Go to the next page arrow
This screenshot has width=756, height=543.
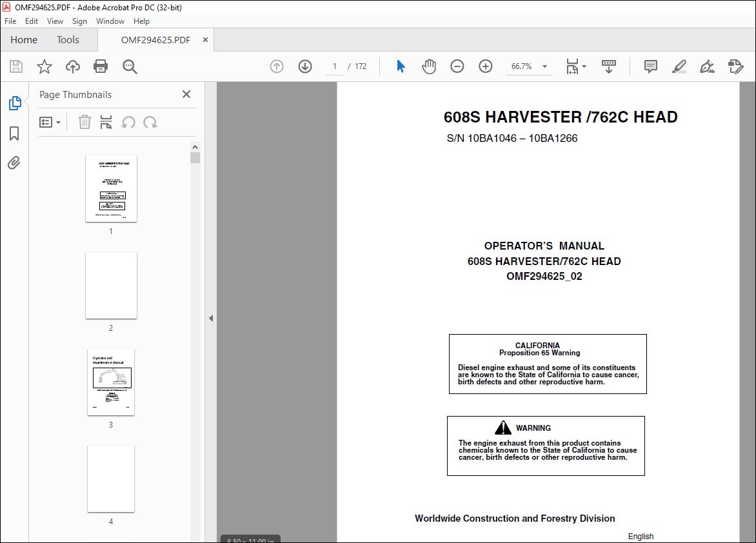pos(305,66)
